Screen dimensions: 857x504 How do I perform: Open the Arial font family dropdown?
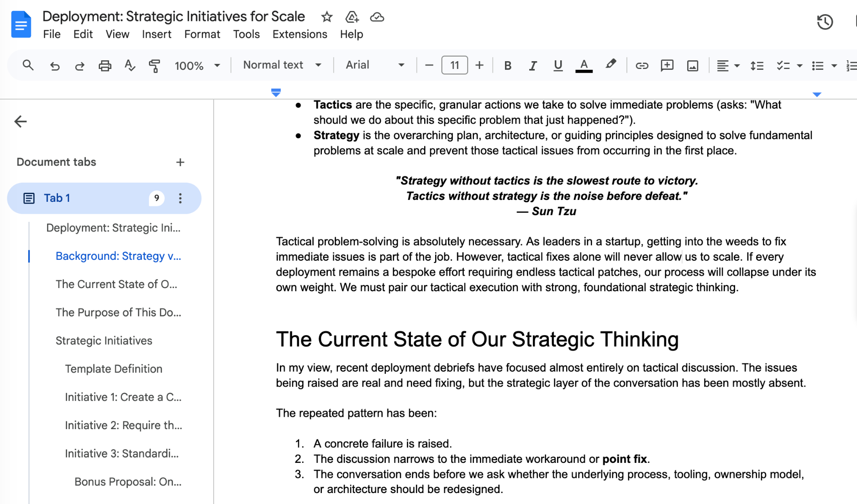tap(374, 65)
